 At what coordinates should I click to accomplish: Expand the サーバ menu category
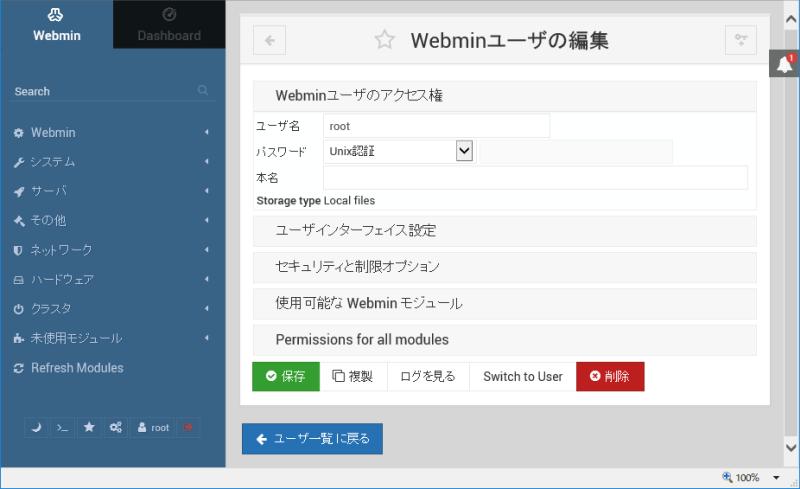pos(113,191)
